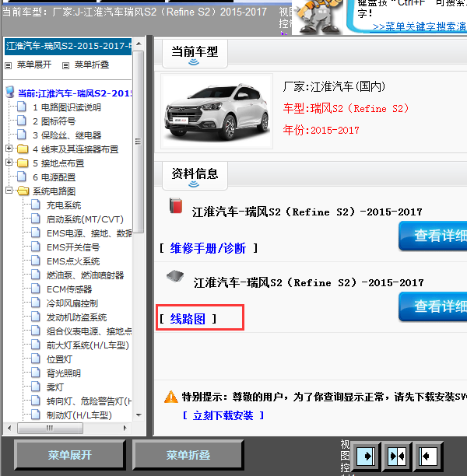Screen dimensions: 467x476
Task: Click the computer icon beside 当前:江淮汽车
Action: point(10,93)
